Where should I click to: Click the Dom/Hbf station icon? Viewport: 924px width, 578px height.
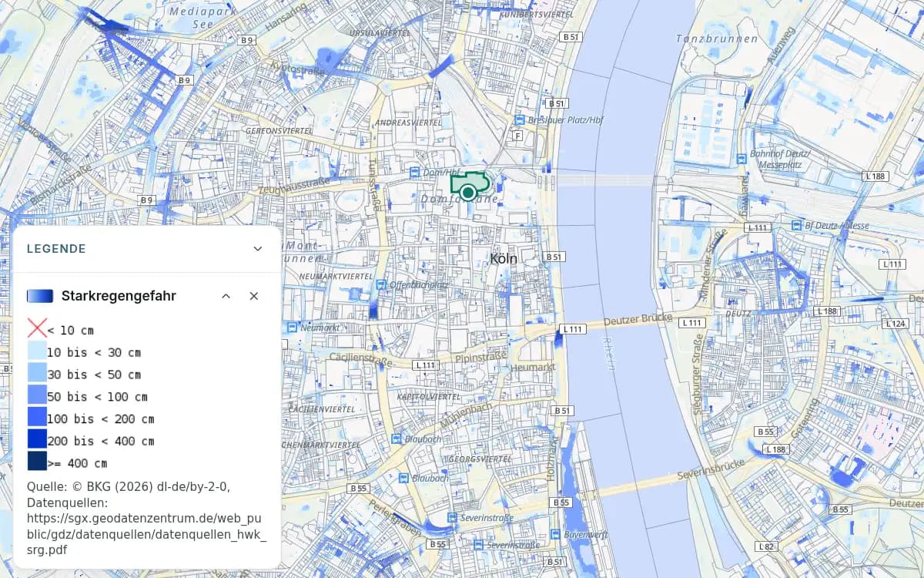point(416,173)
